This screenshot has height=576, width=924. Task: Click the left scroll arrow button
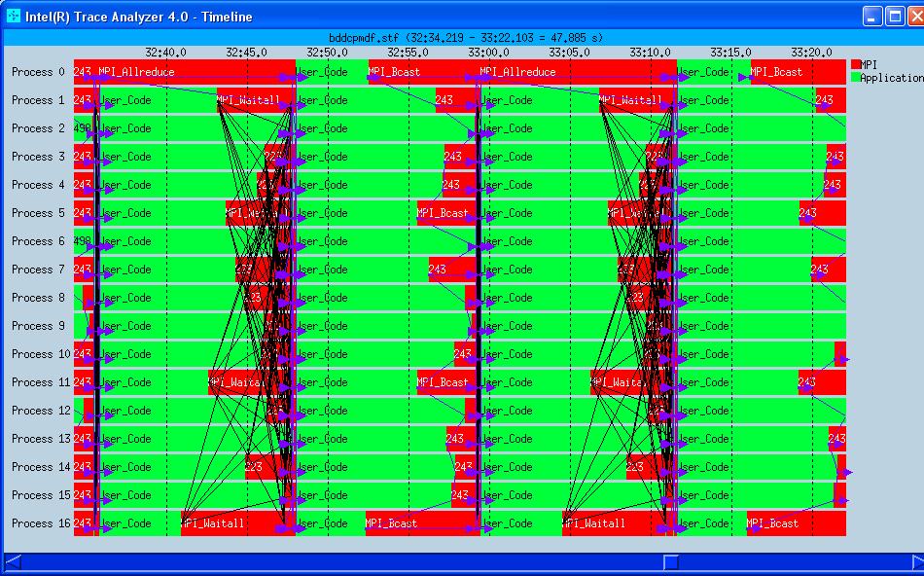pos(12,561)
